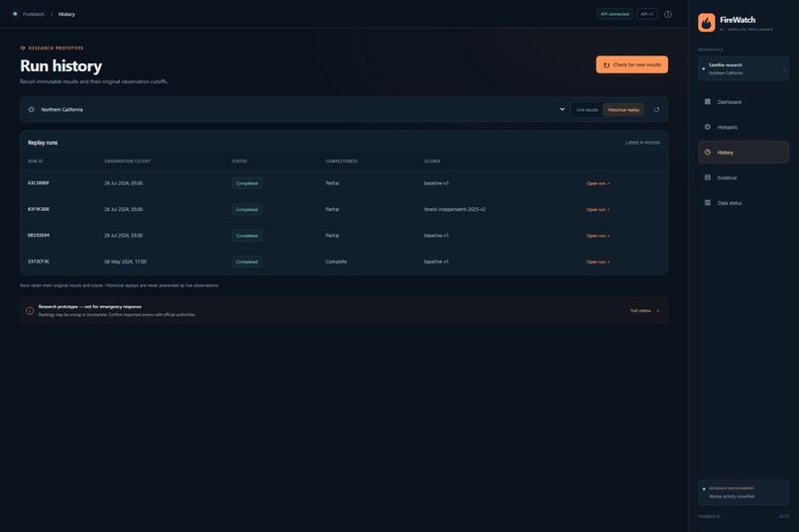Open run B3F9CB8E
The width and height of the screenshot is (799, 532).
click(x=598, y=209)
